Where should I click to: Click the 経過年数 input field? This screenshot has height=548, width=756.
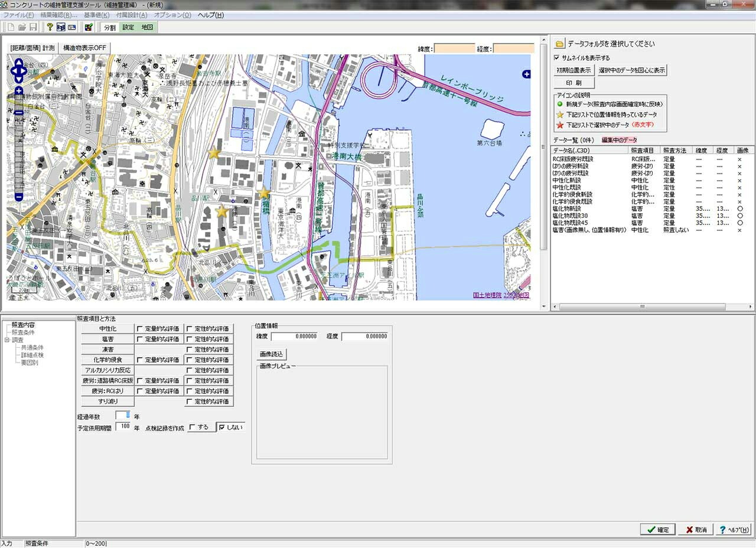point(123,416)
